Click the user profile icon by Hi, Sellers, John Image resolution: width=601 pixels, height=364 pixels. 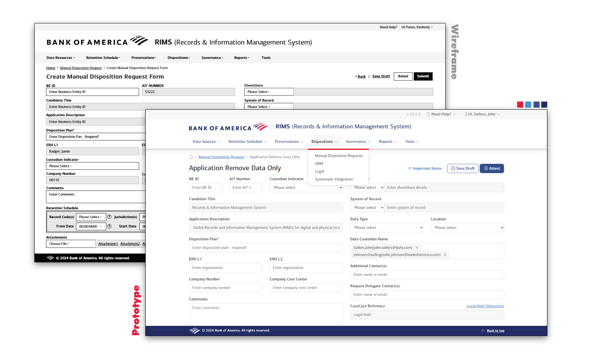(x=466, y=114)
